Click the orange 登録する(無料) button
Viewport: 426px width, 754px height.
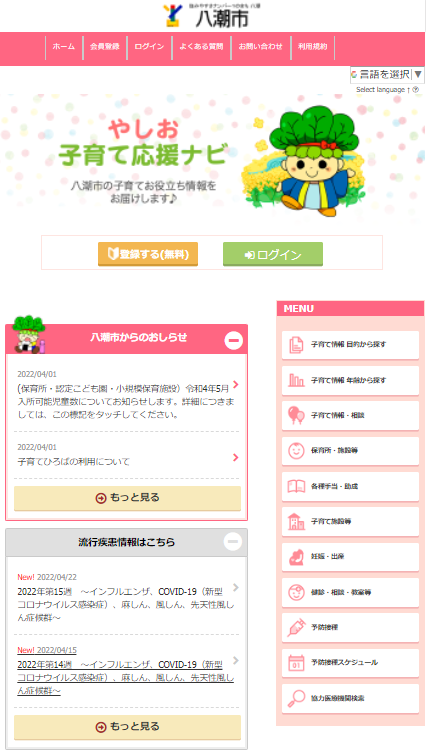click(x=148, y=254)
